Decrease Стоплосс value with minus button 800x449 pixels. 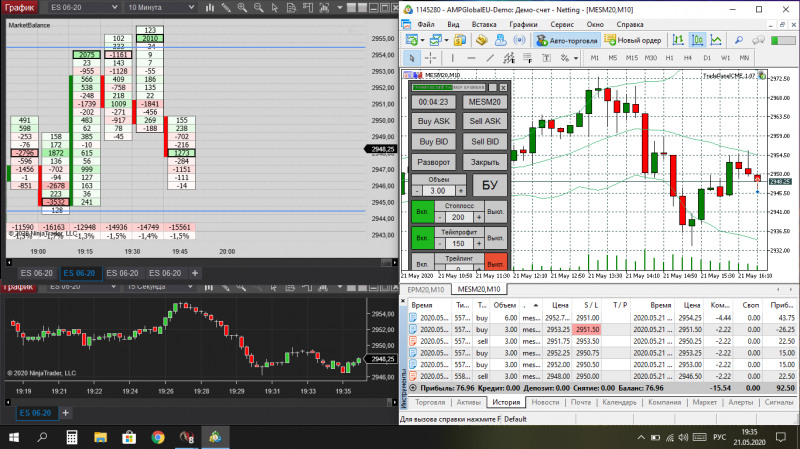click(440, 217)
